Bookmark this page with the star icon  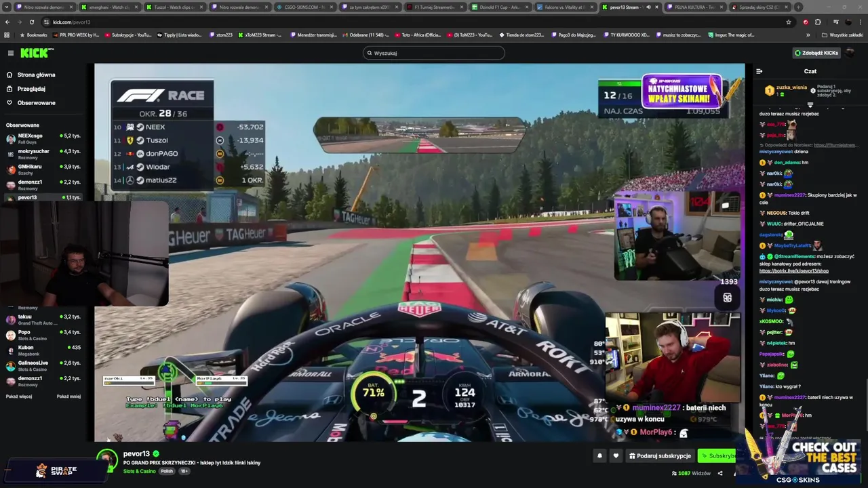(789, 22)
